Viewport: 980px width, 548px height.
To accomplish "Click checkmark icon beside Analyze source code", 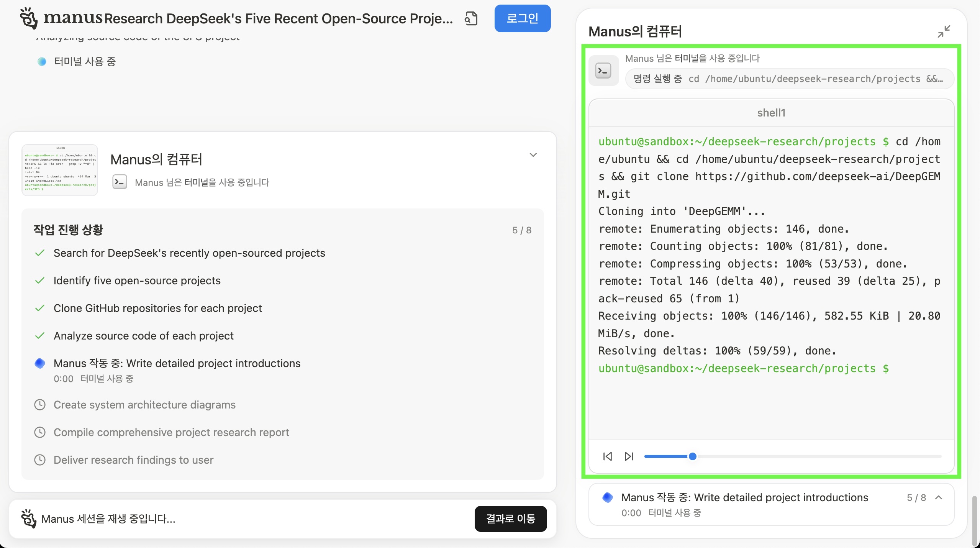I will (x=40, y=336).
